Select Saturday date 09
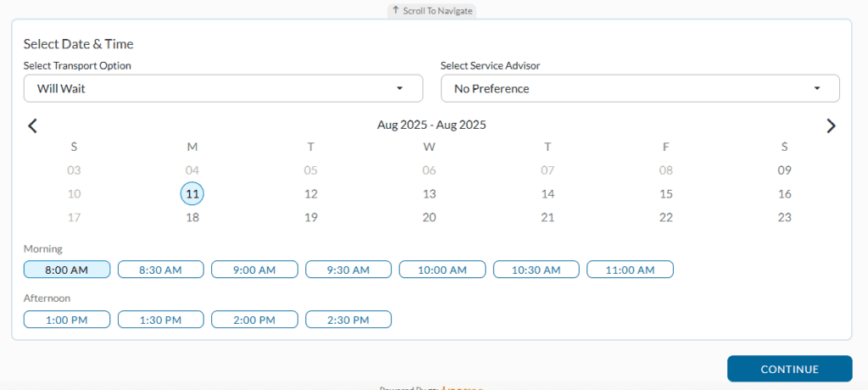868x390 pixels. [x=784, y=170]
